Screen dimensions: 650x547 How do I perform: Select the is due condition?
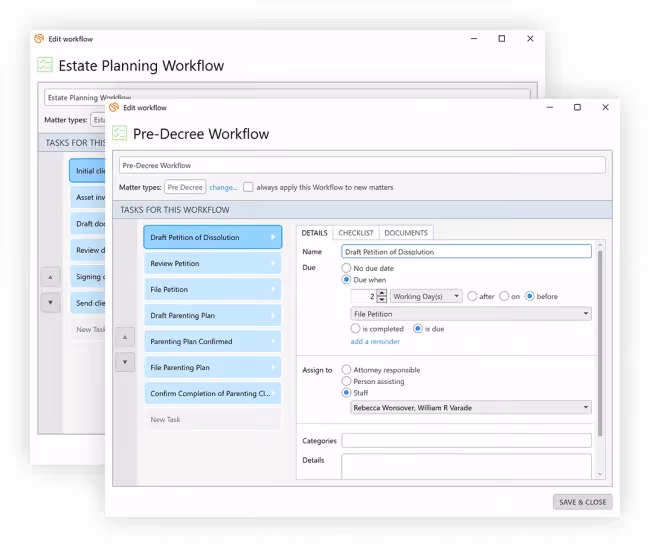click(x=418, y=329)
